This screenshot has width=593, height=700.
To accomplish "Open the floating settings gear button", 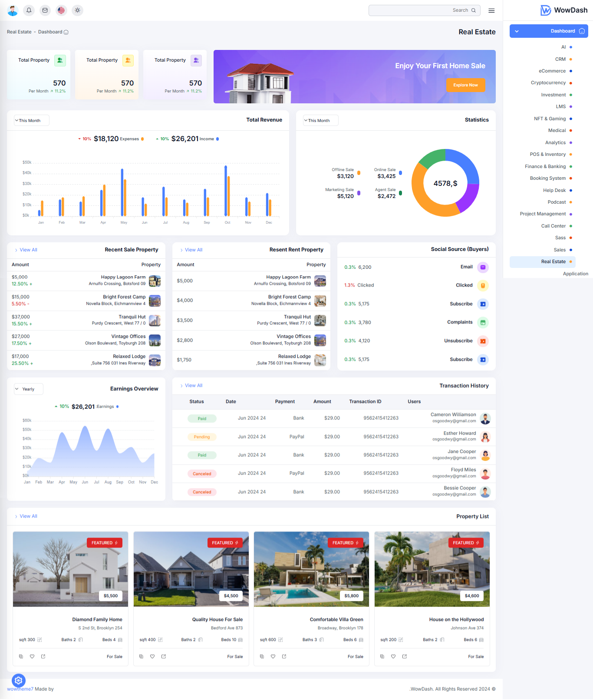I will tap(19, 680).
